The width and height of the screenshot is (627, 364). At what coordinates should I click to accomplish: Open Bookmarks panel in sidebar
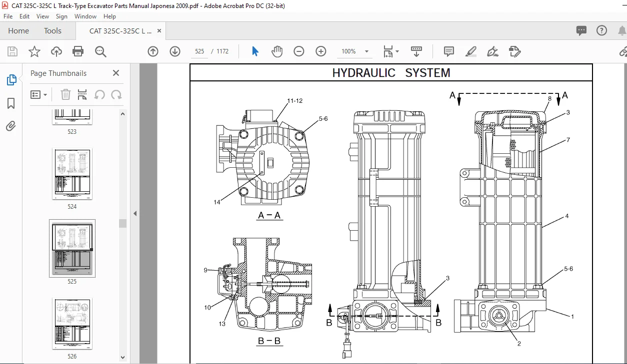(11, 103)
